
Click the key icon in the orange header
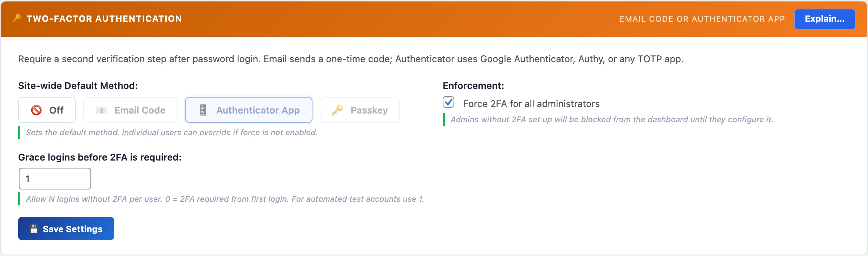tap(16, 19)
